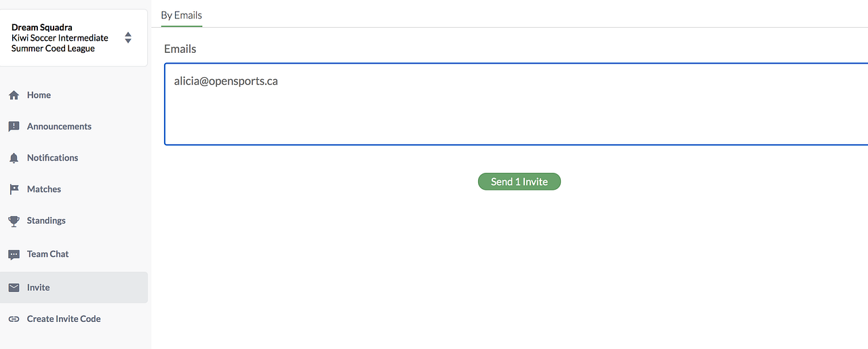Click the Team Chat bubble icon

pyautogui.click(x=14, y=255)
